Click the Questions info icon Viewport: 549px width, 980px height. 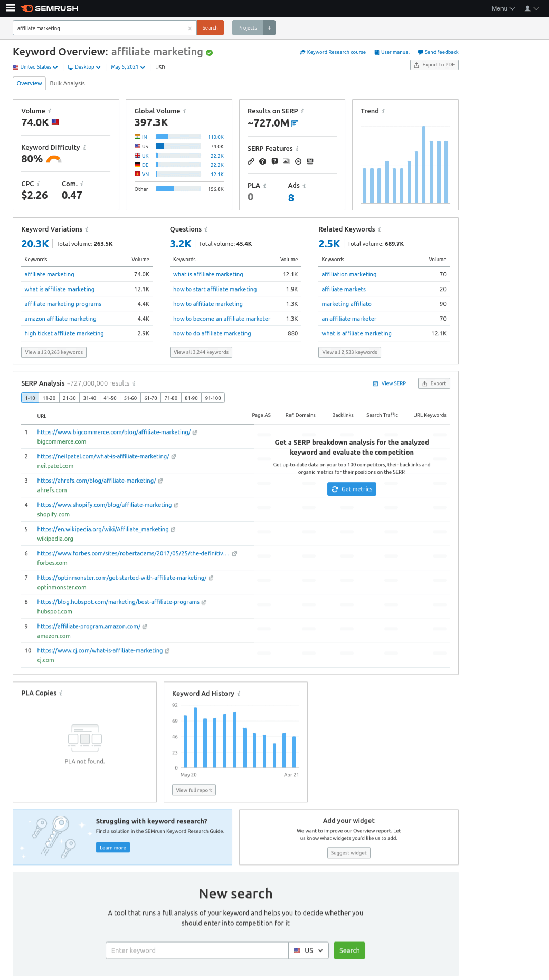(x=206, y=229)
